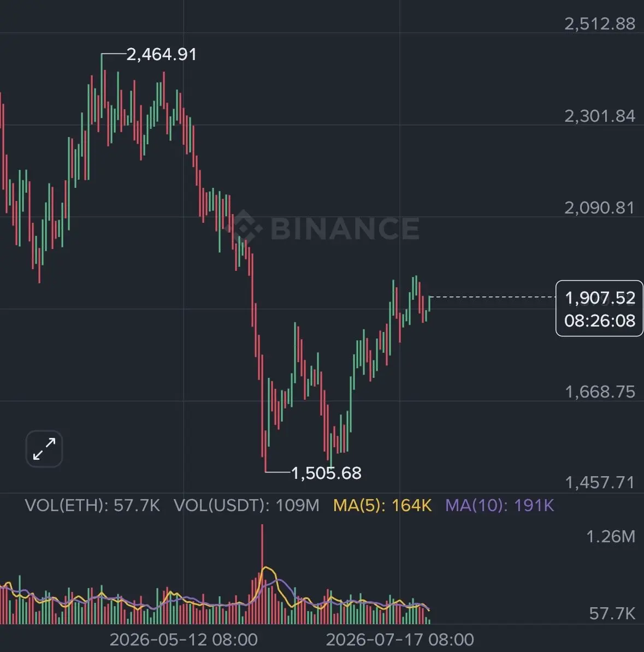Tap the latest green candlestick at dashed price line
The width and height of the screenshot is (644, 652).
[429, 304]
